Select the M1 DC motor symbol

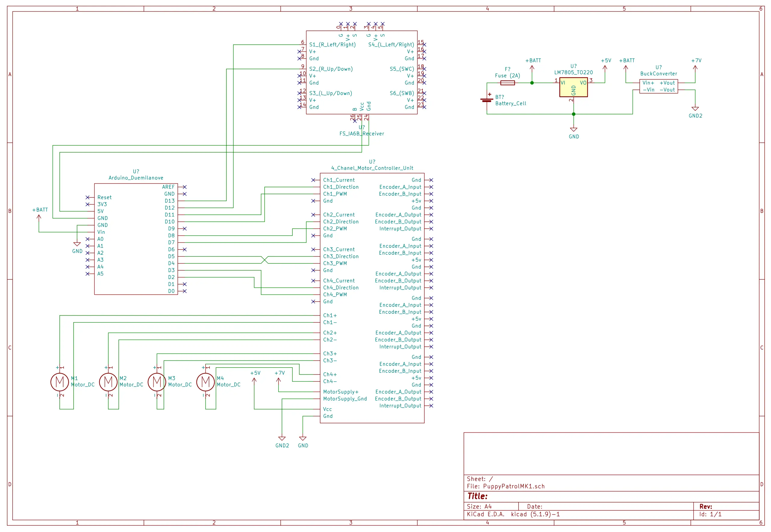pyautogui.click(x=60, y=382)
